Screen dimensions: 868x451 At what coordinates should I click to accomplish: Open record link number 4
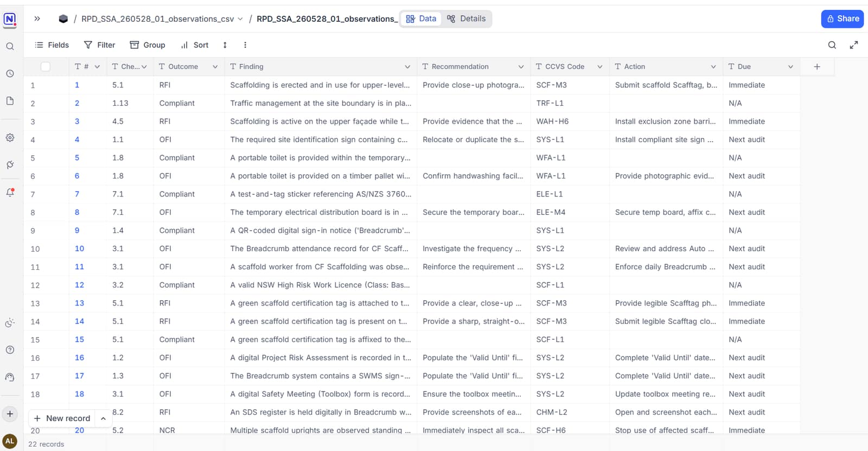[x=77, y=139]
